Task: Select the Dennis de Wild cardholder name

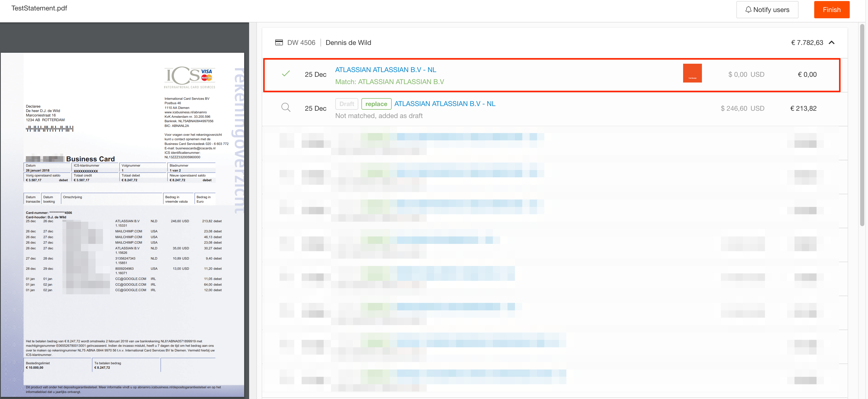Action: coord(348,43)
